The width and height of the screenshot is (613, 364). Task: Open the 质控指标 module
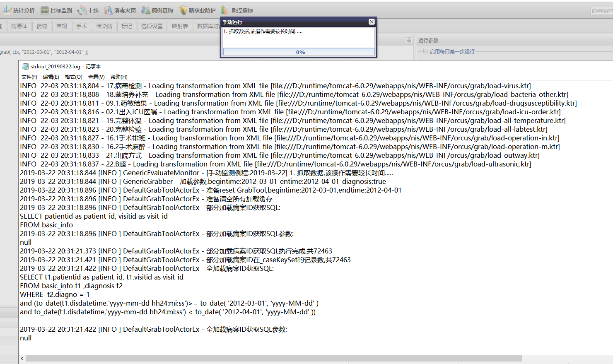(x=237, y=10)
